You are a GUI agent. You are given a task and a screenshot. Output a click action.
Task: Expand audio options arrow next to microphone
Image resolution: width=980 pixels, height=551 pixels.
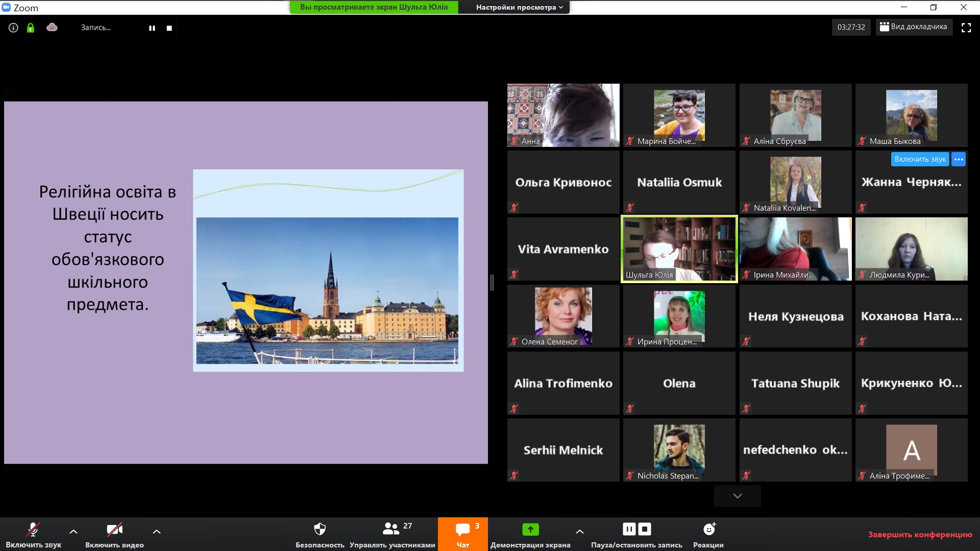[73, 532]
